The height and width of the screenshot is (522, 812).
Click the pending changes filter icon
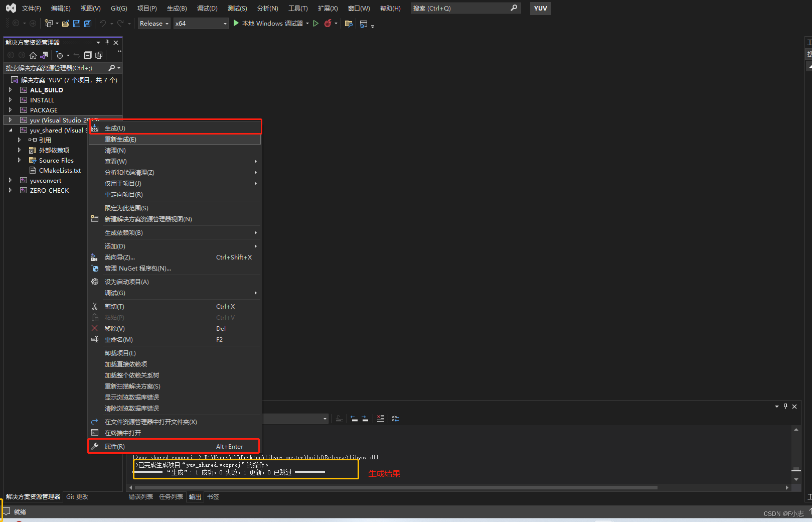click(x=60, y=55)
